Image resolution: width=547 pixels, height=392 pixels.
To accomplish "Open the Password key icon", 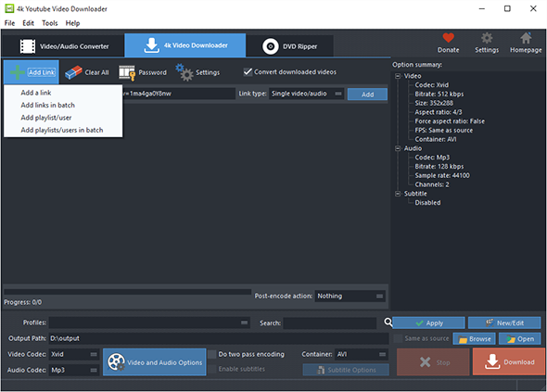I will (x=127, y=72).
